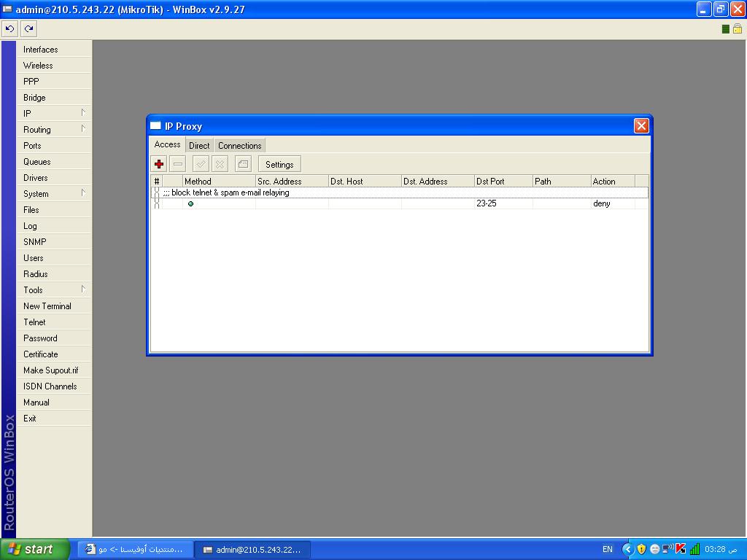Expand the System submenu arrow

pos(83,193)
